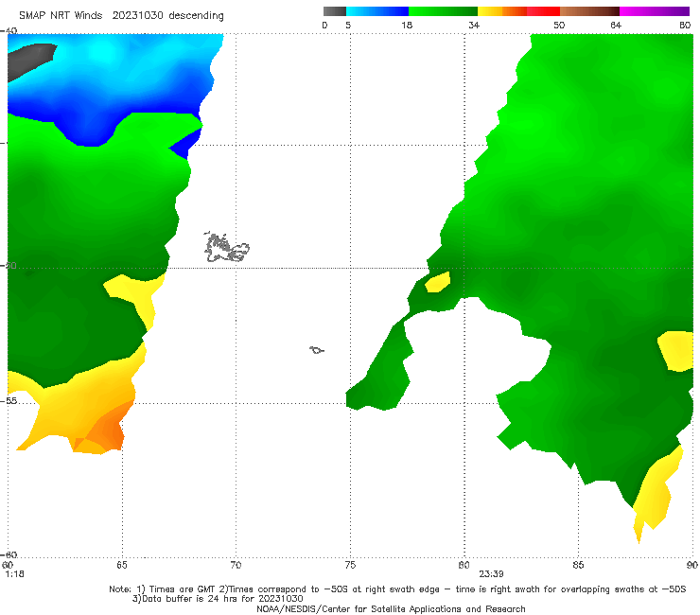Click the small island outline near 73E
The height and width of the screenshot is (615, 700).
point(317,350)
